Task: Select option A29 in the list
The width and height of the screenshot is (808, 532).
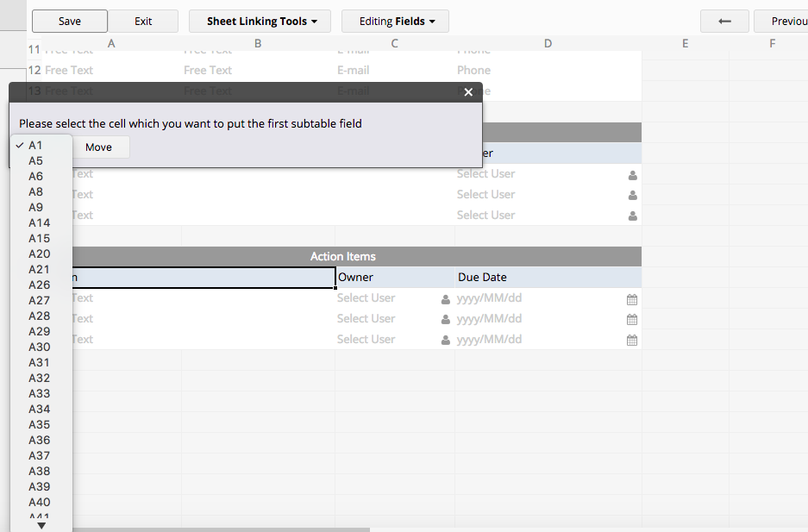Action: click(x=41, y=331)
